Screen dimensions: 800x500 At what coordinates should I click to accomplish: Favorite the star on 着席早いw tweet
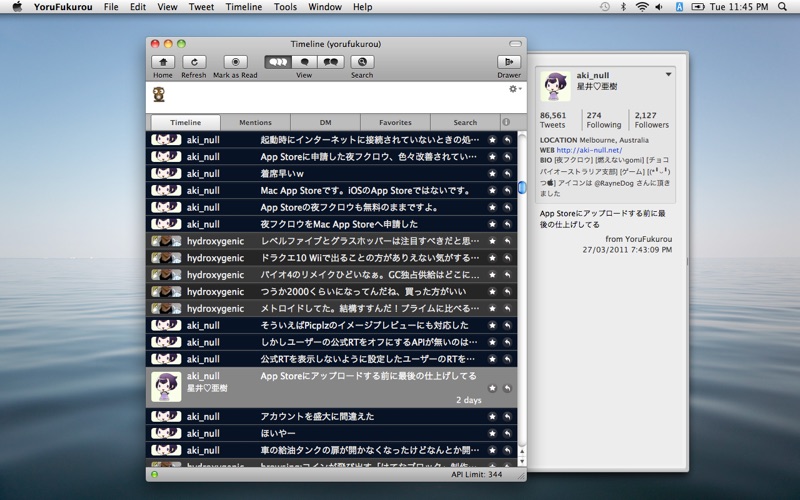(x=492, y=173)
